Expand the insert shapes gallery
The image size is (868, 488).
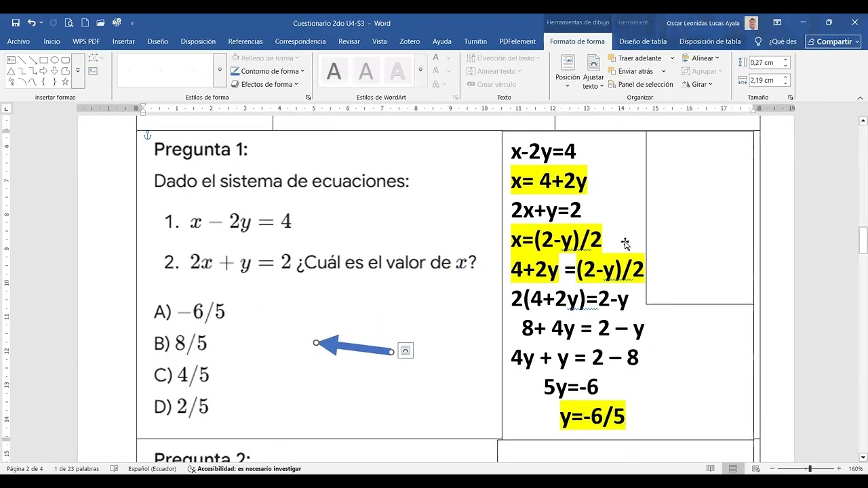pos(78,70)
